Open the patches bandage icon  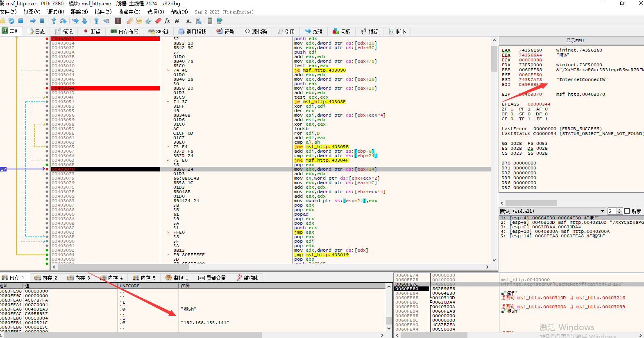[130, 21]
